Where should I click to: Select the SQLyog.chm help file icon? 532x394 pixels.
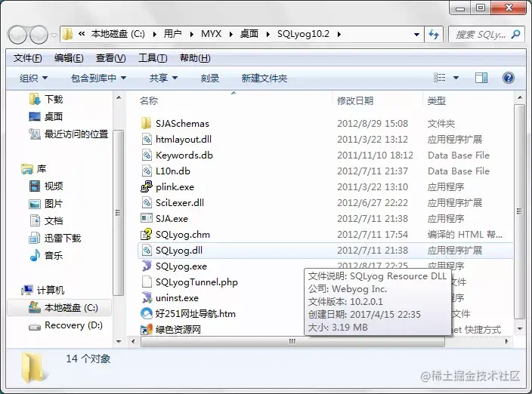click(x=147, y=235)
